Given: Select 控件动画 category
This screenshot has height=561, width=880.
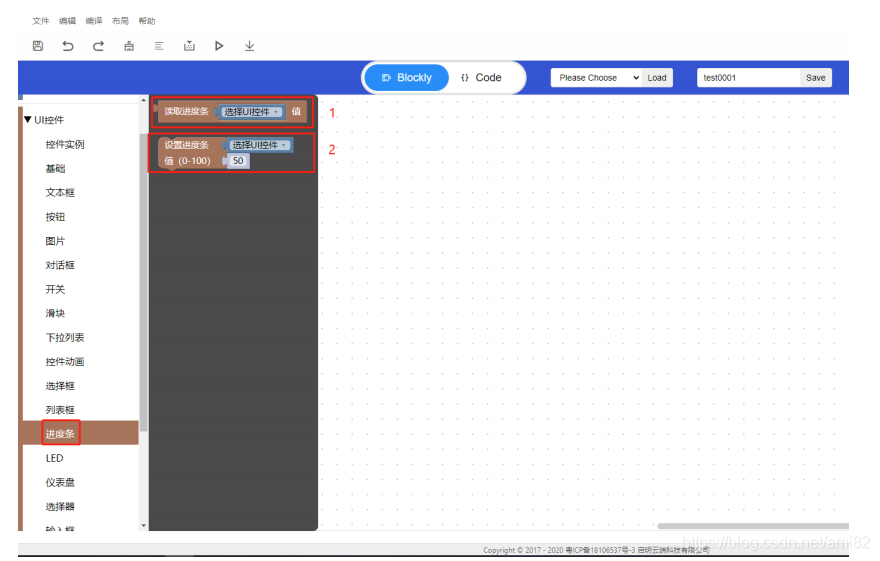Looking at the screenshot, I should point(65,361).
